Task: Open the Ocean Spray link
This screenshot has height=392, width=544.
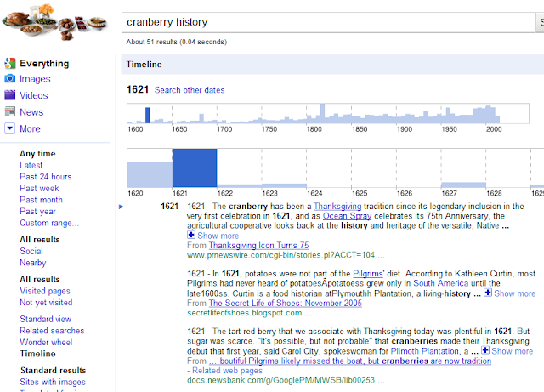Action: tap(348, 216)
